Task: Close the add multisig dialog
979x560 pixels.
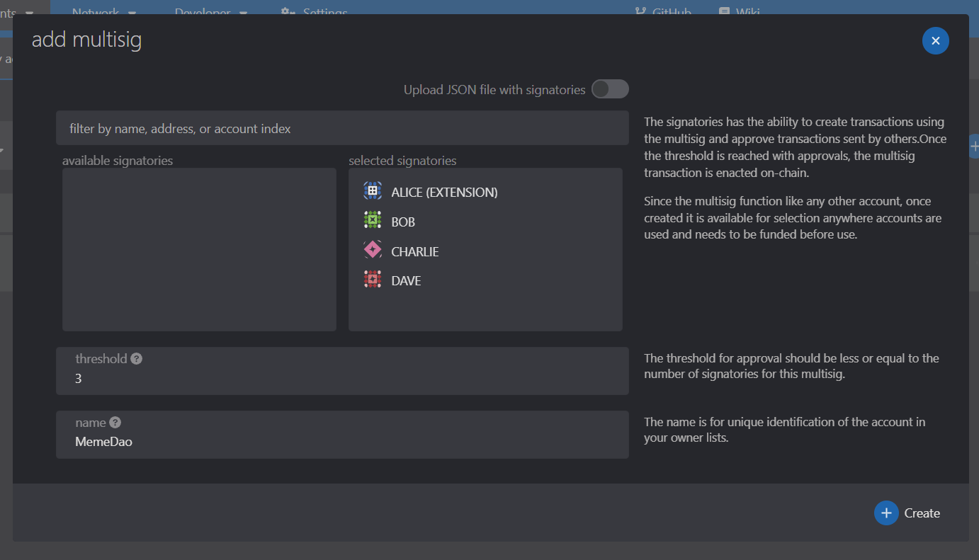Action: [935, 41]
